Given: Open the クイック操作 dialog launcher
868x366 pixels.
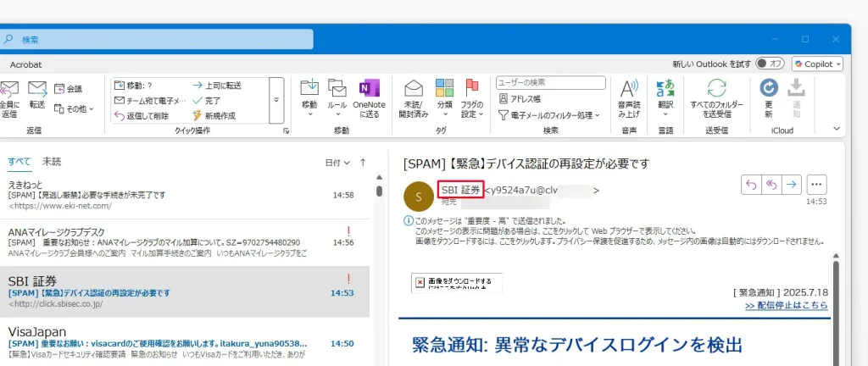Looking at the screenshot, I should (287, 130).
